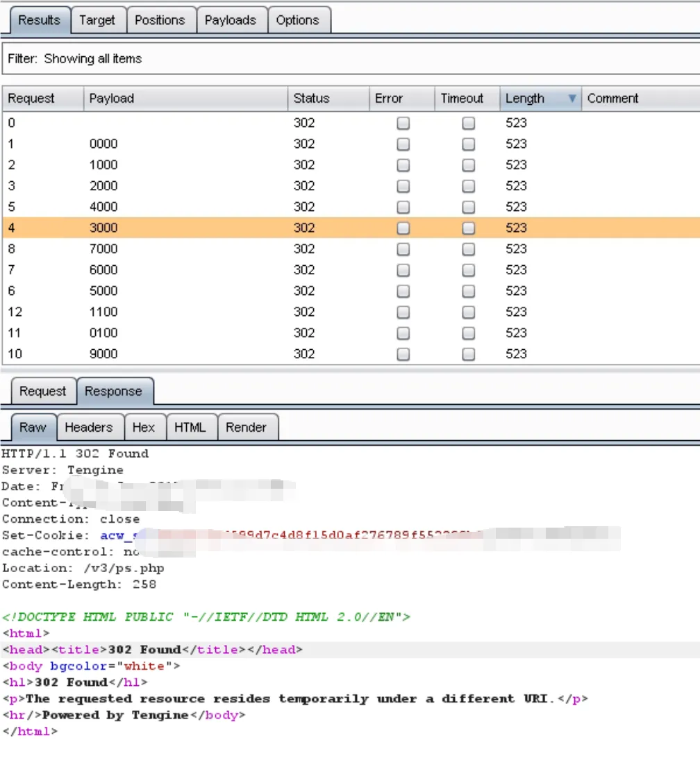Open the Payloads tab
Viewport: 700px width, 772px height.
[x=230, y=20]
